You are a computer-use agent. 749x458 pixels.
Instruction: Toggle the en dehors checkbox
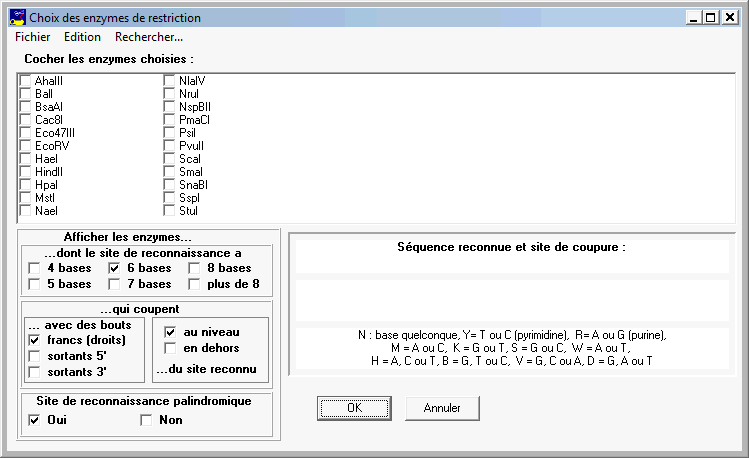[x=170, y=348]
